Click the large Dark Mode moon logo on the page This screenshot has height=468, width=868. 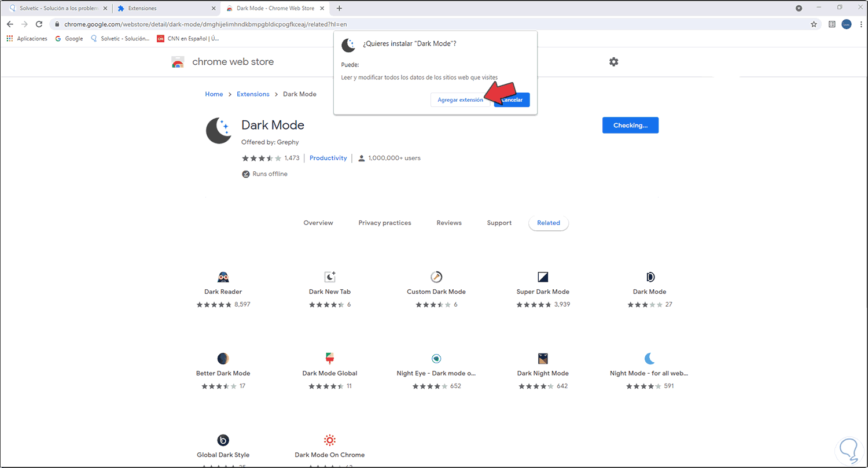[219, 130]
